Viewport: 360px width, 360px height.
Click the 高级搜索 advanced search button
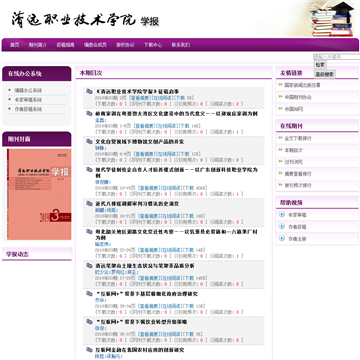[x=325, y=74]
